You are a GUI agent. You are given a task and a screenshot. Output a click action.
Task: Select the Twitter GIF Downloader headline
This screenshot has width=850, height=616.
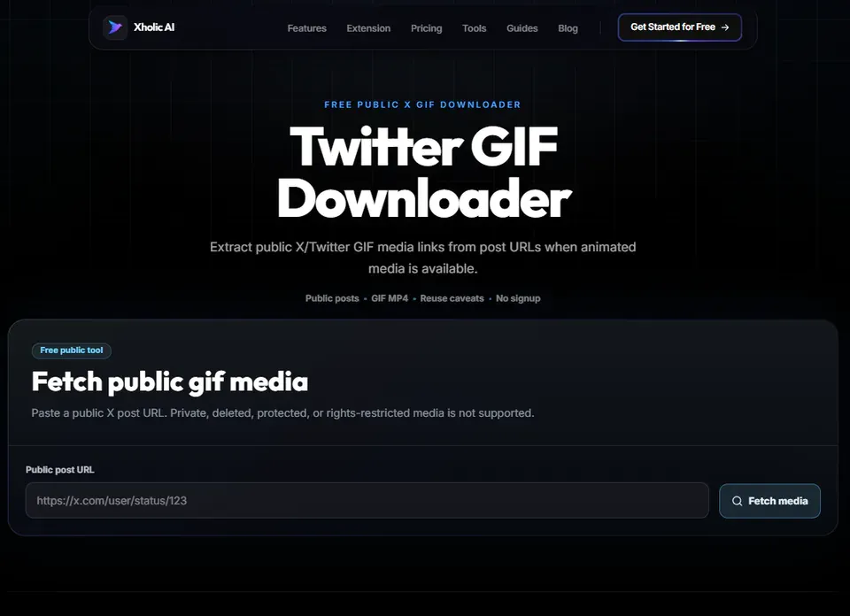click(423, 173)
